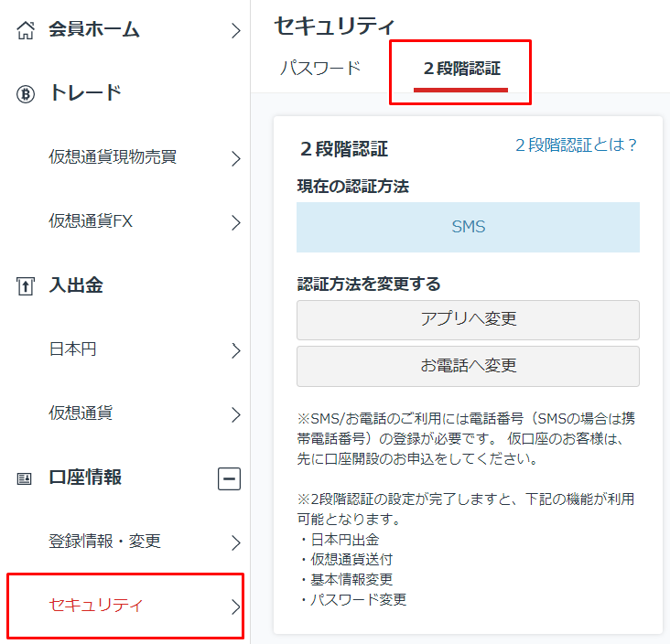This screenshot has width=670, height=644.
Task: Click the 入出金 section heading
Action: point(76,285)
